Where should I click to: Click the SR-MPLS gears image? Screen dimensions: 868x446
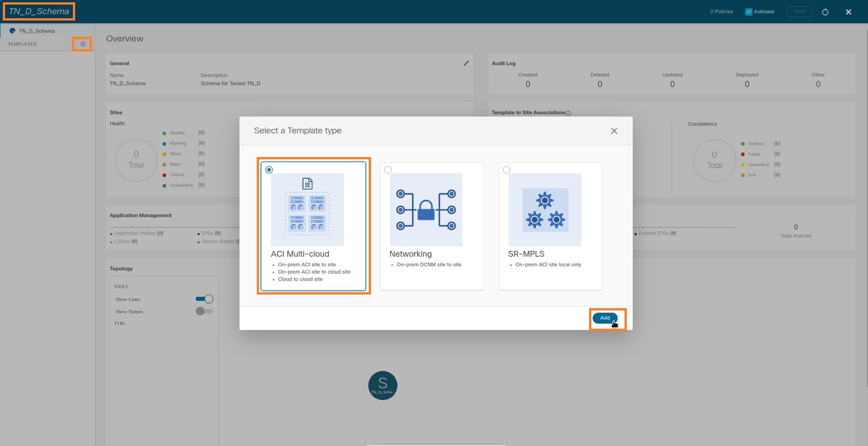click(544, 210)
